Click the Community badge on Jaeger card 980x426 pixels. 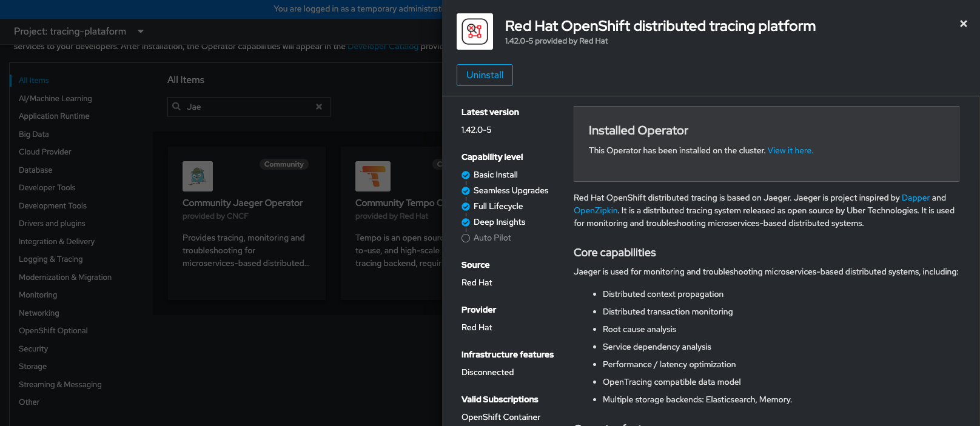click(x=284, y=164)
